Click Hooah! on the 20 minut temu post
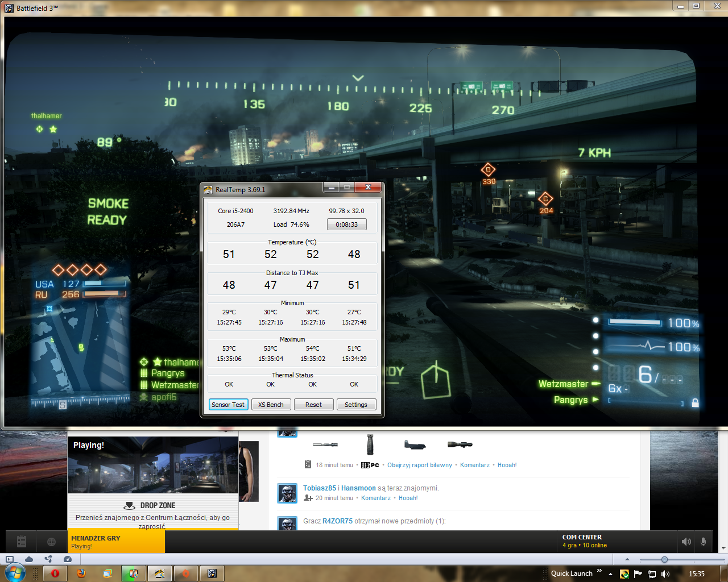This screenshot has height=582, width=728. [408, 498]
